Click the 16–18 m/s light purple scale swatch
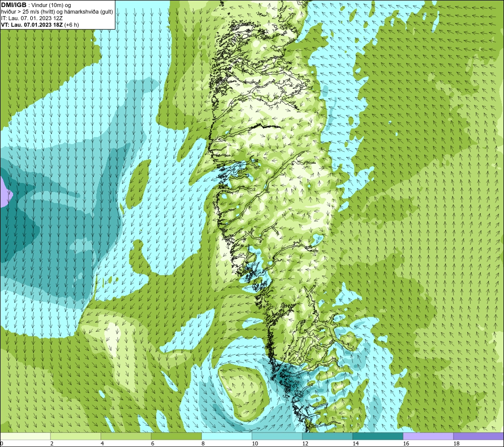The height and width of the screenshot is (447, 504). (x=428, y=436)
